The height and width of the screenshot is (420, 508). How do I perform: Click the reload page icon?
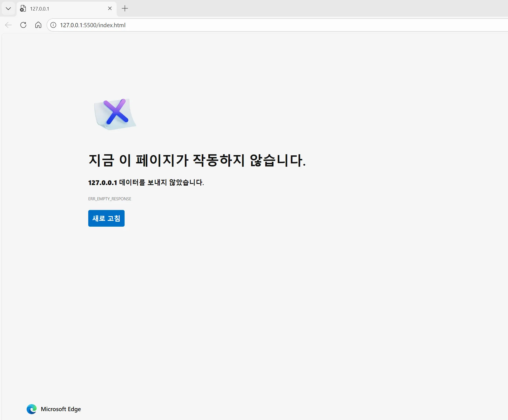point(23,25)
